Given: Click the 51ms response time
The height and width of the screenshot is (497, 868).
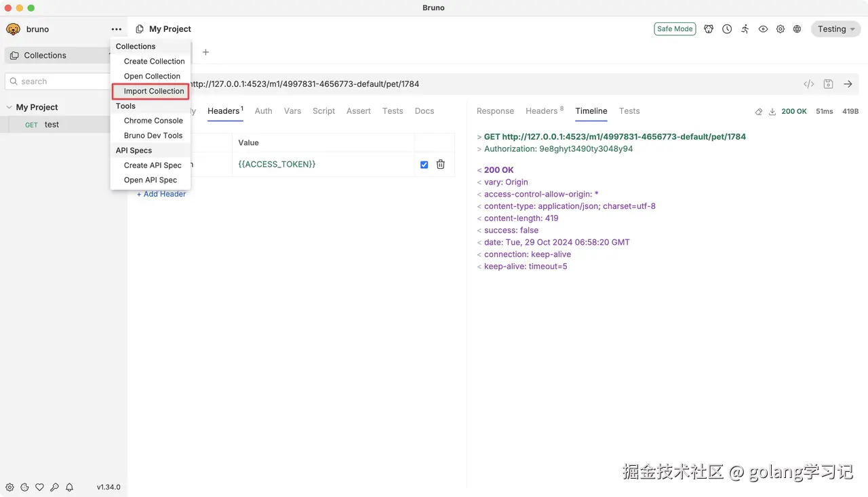Looking at the screenshot, I should (x=825, y=111).
